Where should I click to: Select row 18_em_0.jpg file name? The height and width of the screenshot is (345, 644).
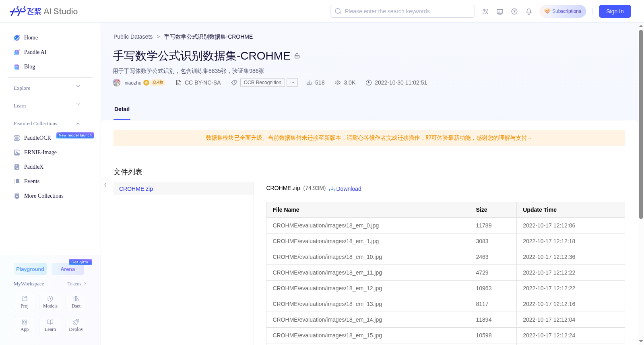click(x=326, y=225)
